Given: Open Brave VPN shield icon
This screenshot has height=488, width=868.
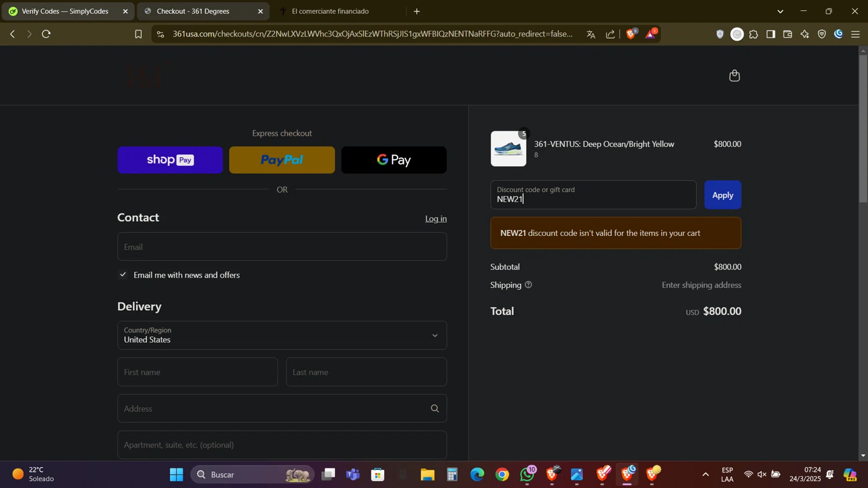Looking at the screenshot, I should tap(822, 35).
